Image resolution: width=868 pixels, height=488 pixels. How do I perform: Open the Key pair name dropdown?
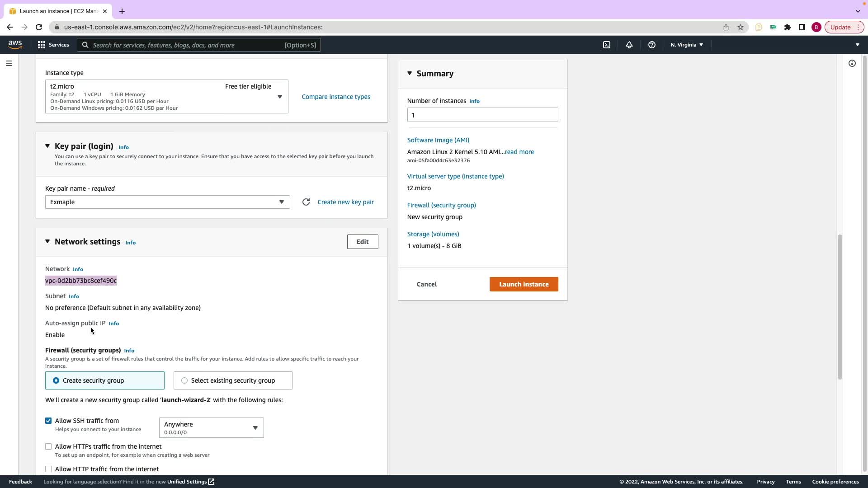click(x=167, y=202)
